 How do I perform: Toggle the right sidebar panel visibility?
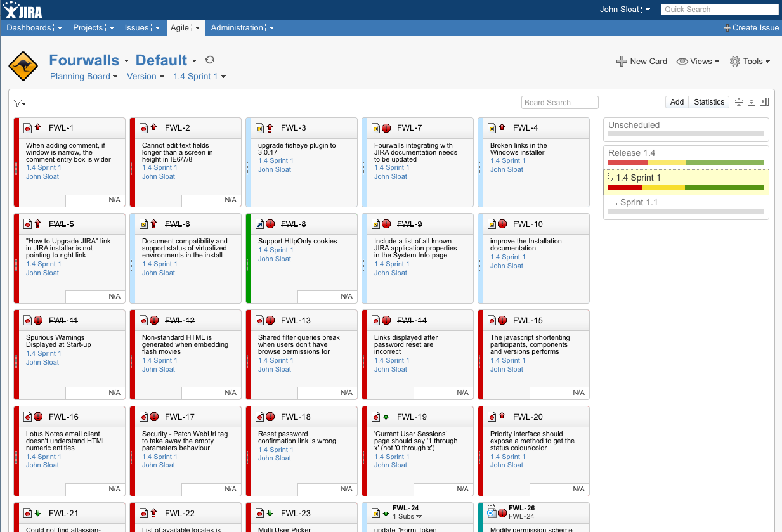pyautogui.click(x=766, y=101)
